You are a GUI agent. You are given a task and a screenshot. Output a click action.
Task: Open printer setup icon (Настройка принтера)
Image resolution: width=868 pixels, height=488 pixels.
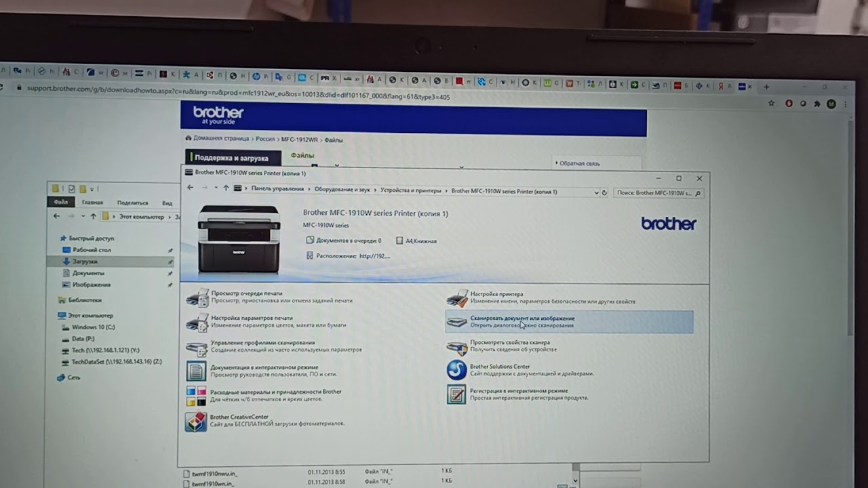click(x=457, y=298)
